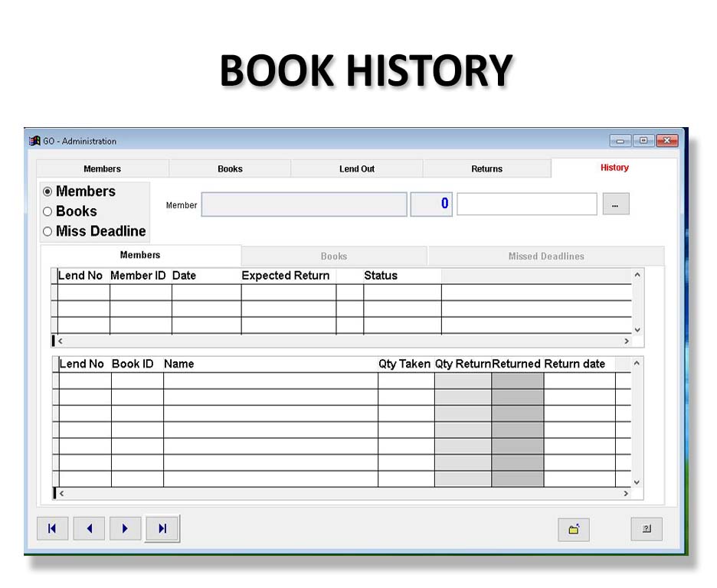
Task: Switch to the Lend Out tab
Action: (357, 169)
